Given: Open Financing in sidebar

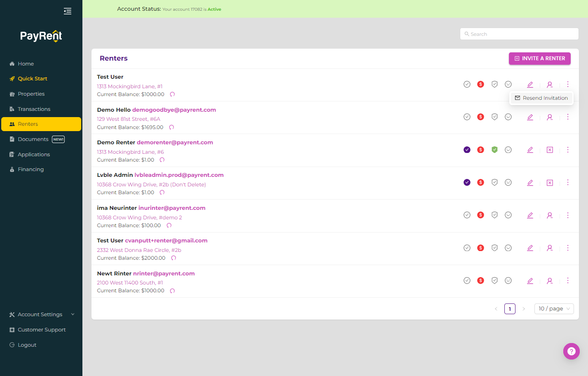Looking at the screenshot, I should pyautogui.click(x=30, y=169).
